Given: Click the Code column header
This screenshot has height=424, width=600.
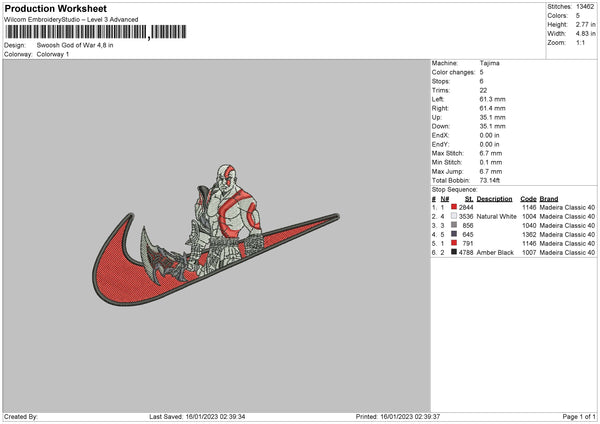Looking at the screenshot, I should click(528, 199).
